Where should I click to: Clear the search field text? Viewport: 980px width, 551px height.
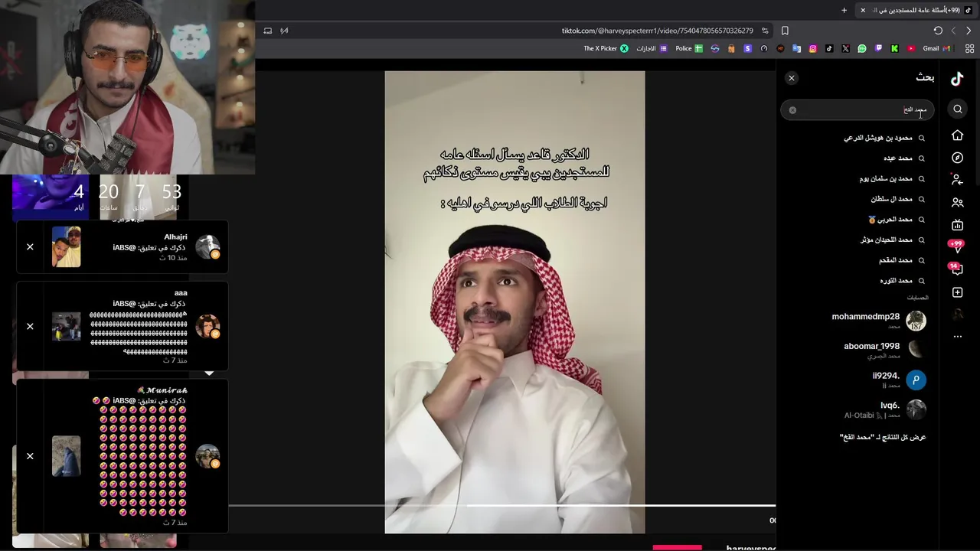tap(792, 110)
